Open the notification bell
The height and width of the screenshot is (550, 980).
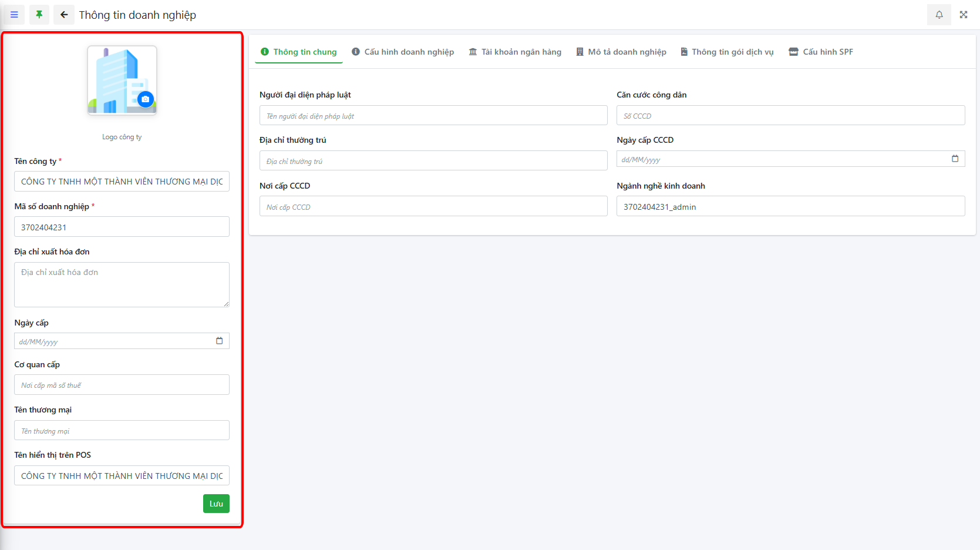[939, 15]
